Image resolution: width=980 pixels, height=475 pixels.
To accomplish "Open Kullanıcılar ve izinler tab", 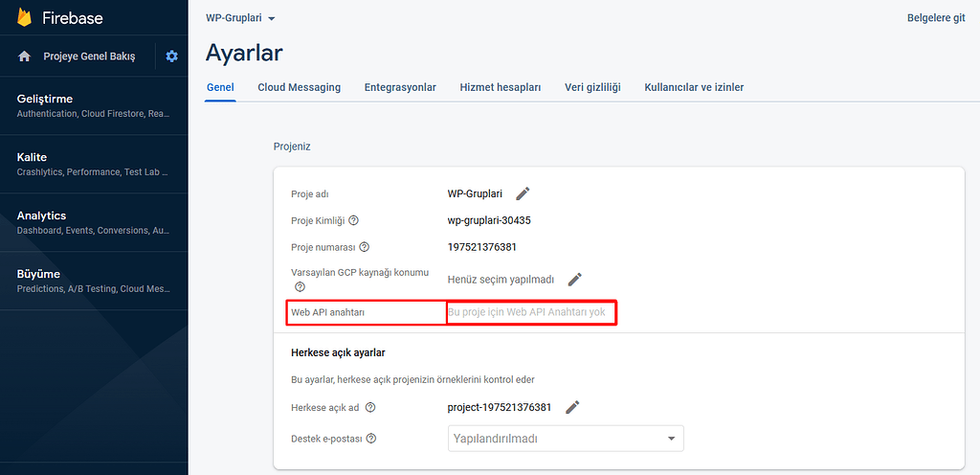I will (694, 87).
